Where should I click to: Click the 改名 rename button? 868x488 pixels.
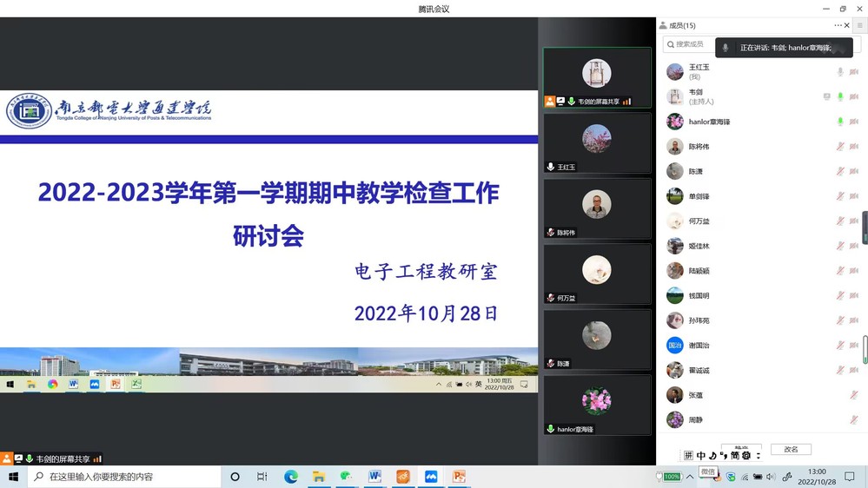791,449
